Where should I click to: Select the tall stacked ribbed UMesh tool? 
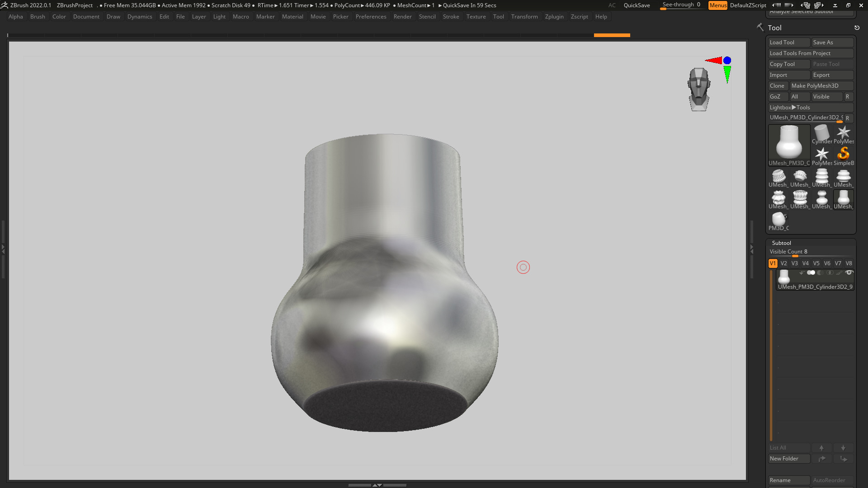tap(821, 178)
